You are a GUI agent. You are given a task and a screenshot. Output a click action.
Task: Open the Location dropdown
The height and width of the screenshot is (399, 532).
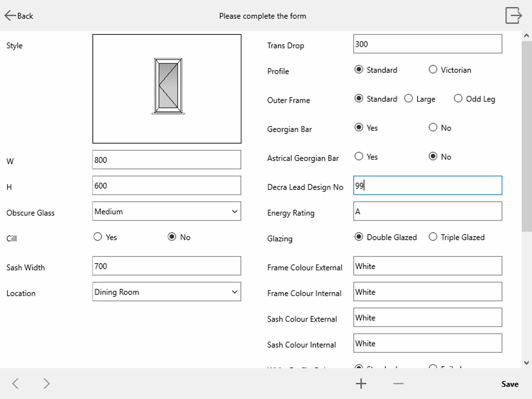pyautogui.click(x=167, y=292)
